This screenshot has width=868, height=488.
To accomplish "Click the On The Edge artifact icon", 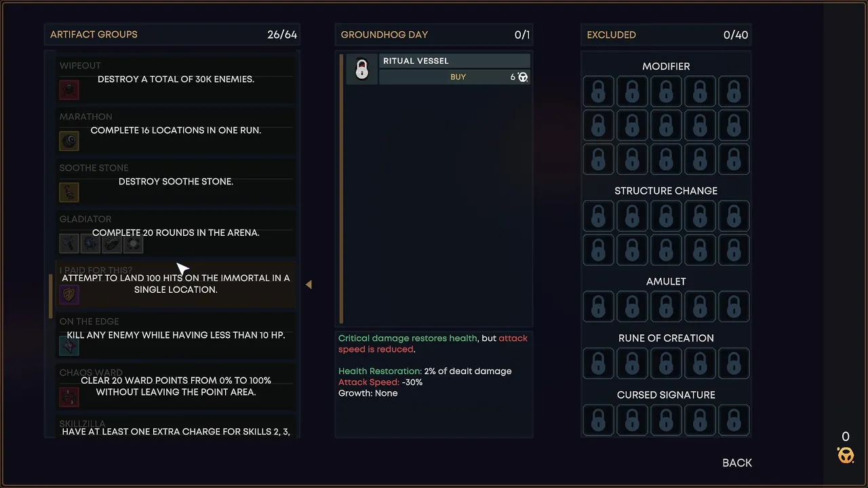I will 69,346.
